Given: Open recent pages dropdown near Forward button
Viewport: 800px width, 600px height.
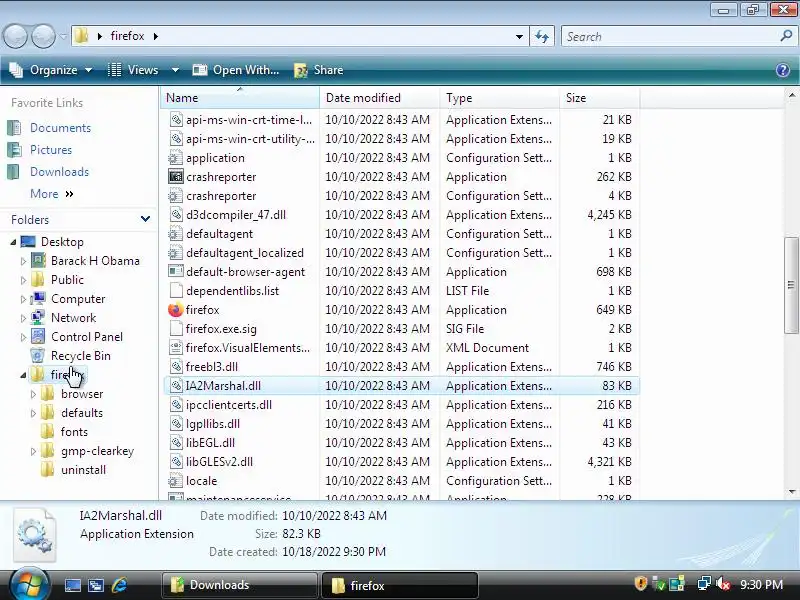Looking at the screenshot, I should 63,36.
